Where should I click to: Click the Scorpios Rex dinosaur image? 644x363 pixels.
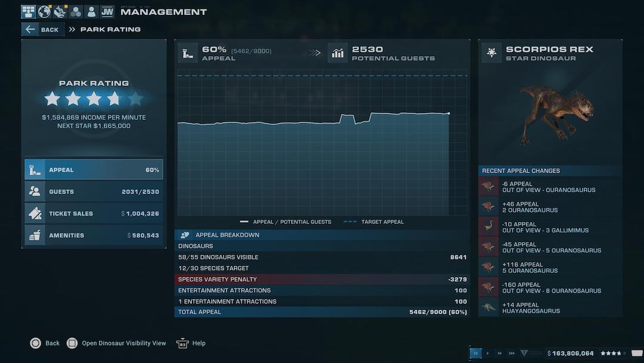point(556,114)
